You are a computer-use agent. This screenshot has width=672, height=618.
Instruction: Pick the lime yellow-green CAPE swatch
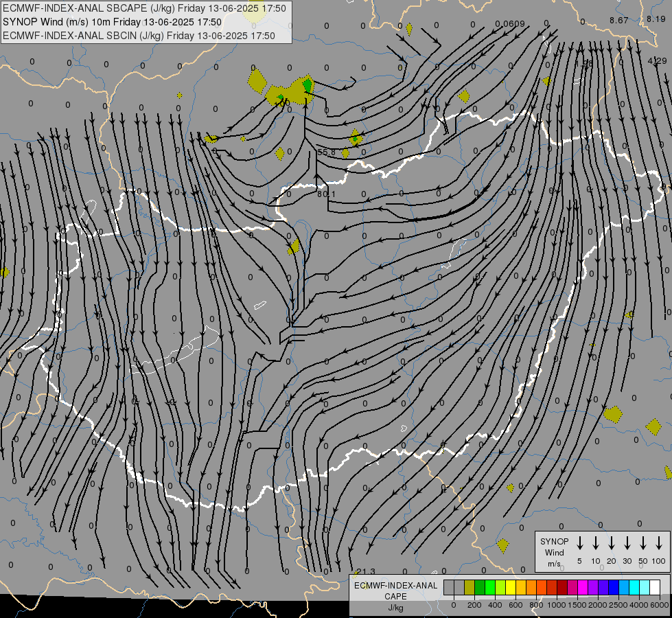point(500,588)
